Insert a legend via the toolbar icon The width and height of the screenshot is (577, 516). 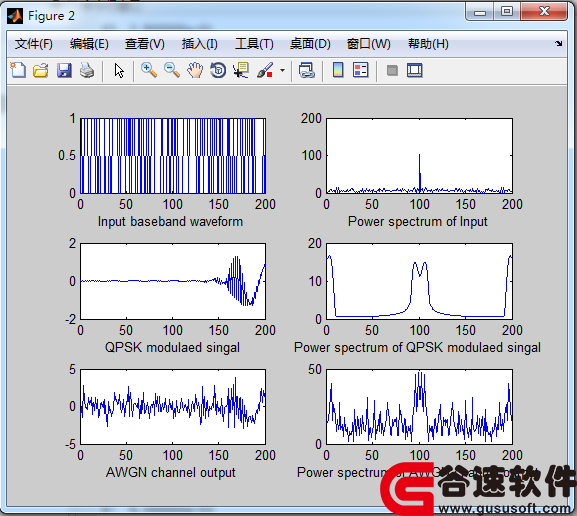pyautogui.click(x=361, y=70)
